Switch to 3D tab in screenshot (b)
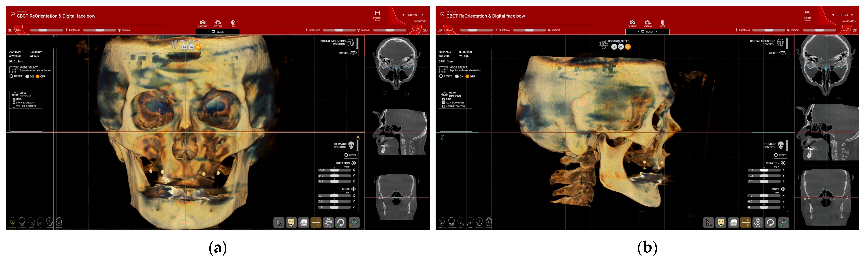This screenshot has width=868, height=264. (440, 30)
